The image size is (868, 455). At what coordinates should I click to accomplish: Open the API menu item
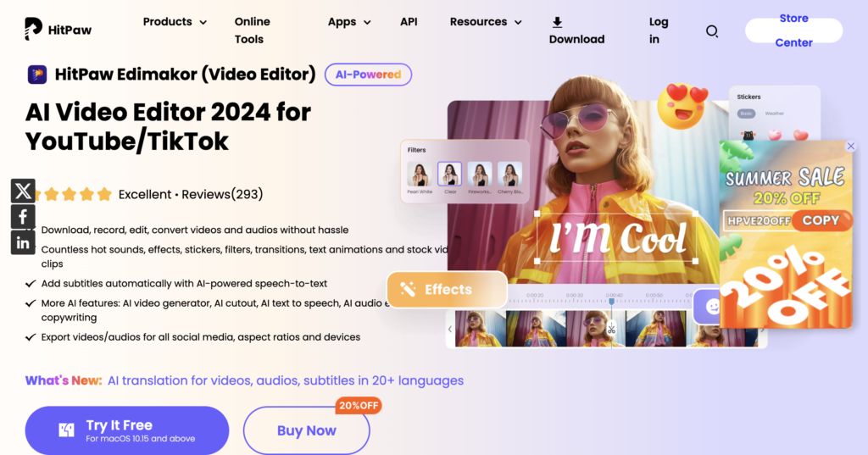pyautogui.click(x=409, y=22)
